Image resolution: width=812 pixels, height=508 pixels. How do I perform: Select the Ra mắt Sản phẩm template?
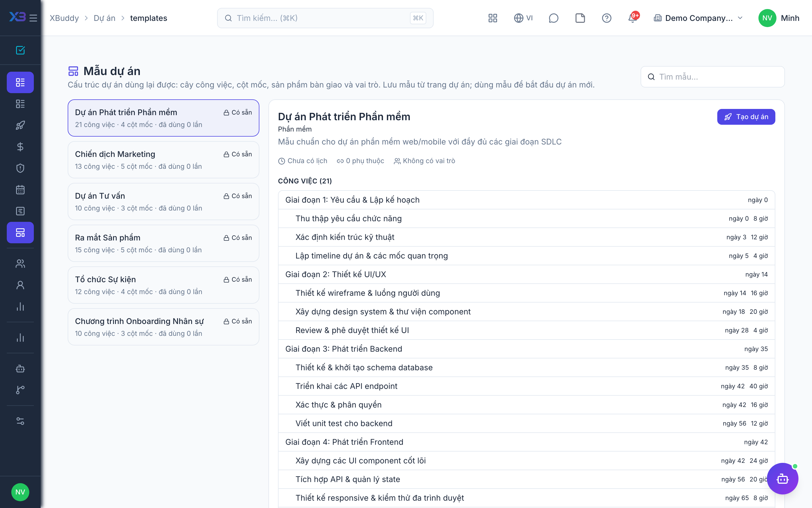click(164, 243)
